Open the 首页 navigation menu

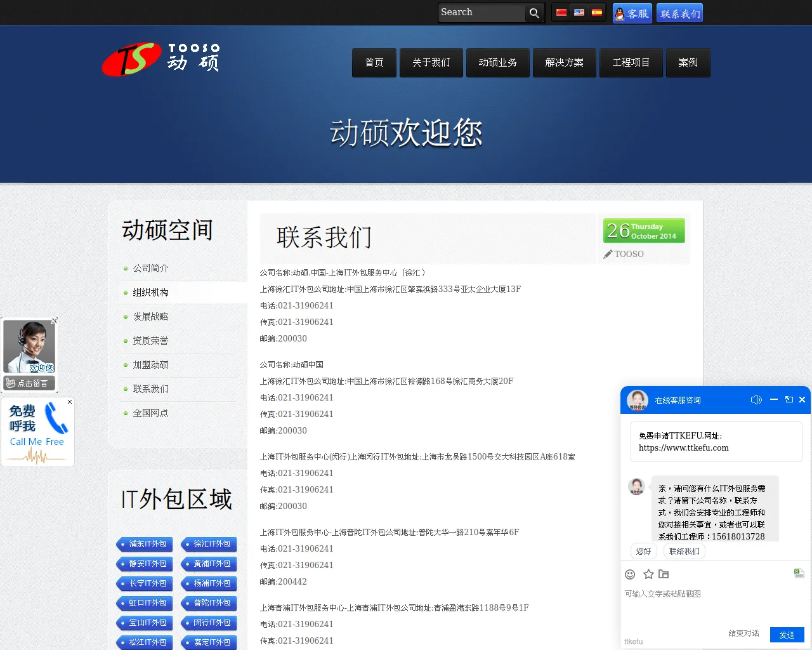point(374,63)
